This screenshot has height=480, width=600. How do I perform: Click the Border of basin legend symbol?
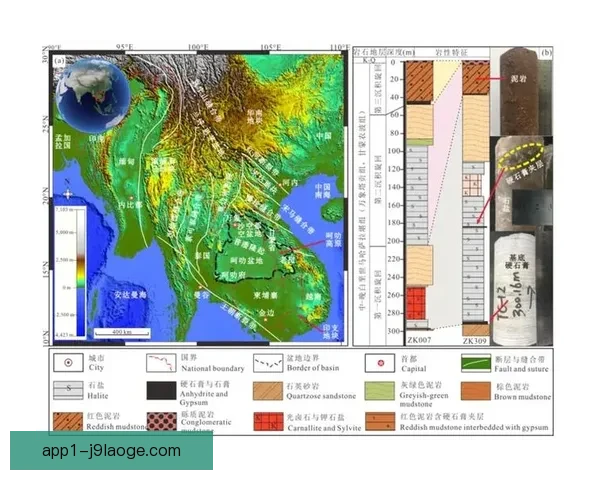click(x=268, y=363)
